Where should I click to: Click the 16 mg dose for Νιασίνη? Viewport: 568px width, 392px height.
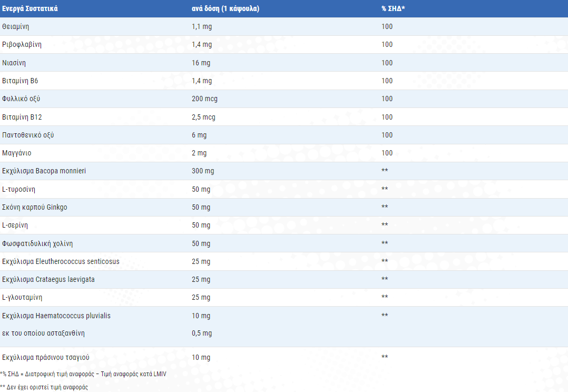201,63
